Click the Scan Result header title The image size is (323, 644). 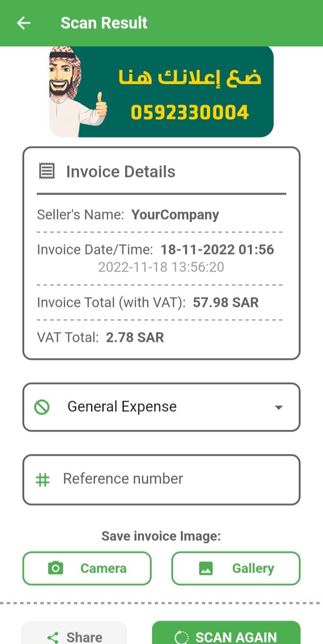104,23
